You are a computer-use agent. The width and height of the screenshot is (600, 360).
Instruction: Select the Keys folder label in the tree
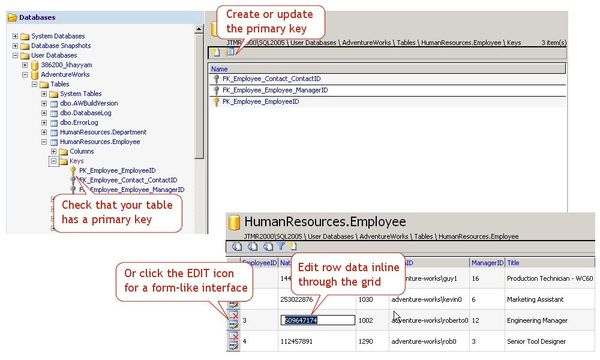click(77, 161)
